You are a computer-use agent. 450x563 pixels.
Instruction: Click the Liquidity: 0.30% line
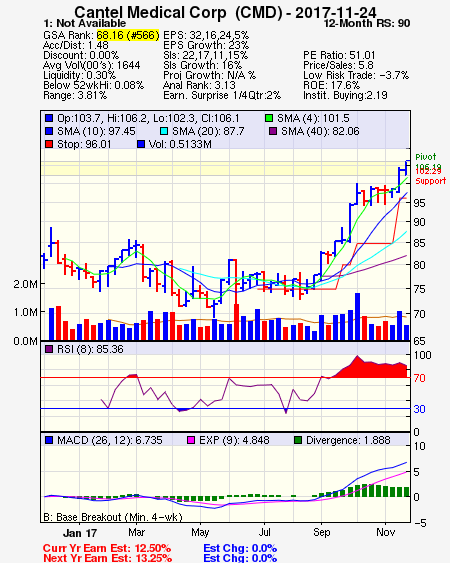pos(79,75)
